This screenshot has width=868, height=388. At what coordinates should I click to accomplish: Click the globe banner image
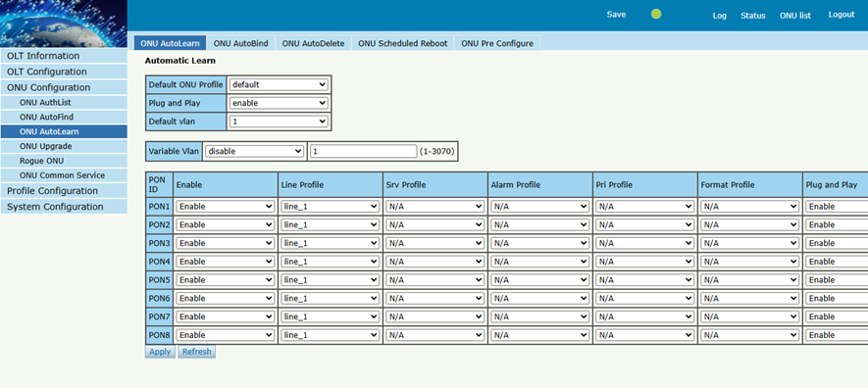tap(64, 24)
